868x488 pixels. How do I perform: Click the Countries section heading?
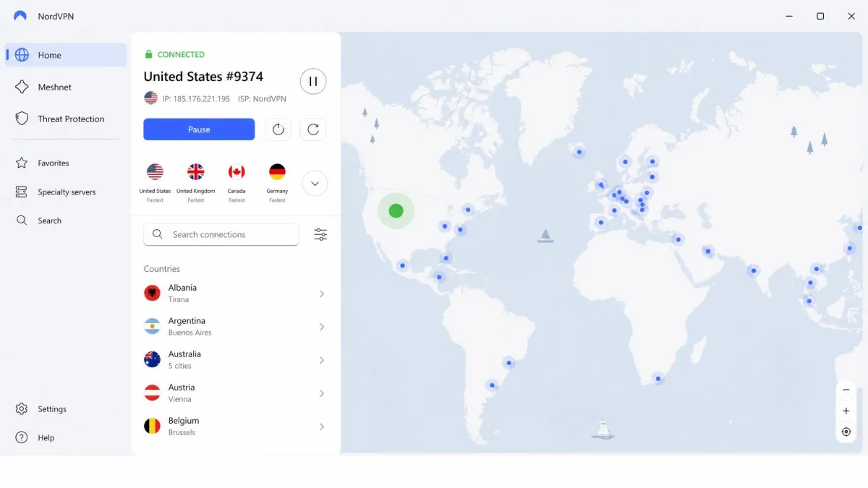(162, 269)
